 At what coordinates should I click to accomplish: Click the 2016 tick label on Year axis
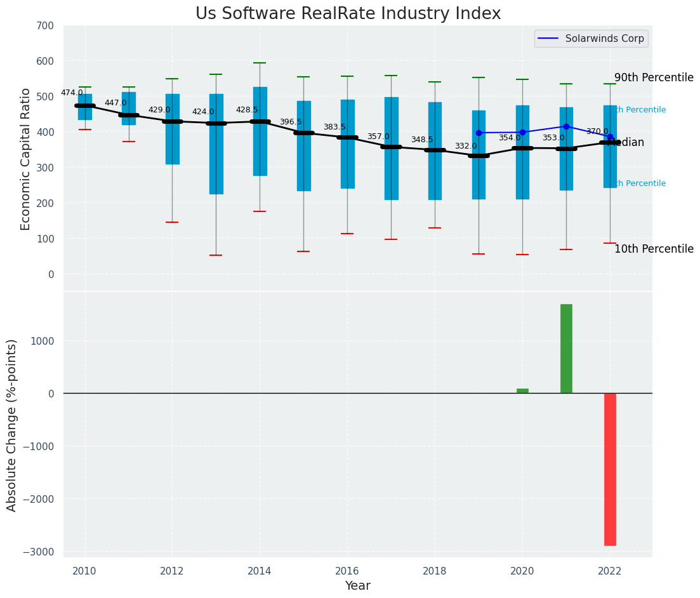pos(347,571)
